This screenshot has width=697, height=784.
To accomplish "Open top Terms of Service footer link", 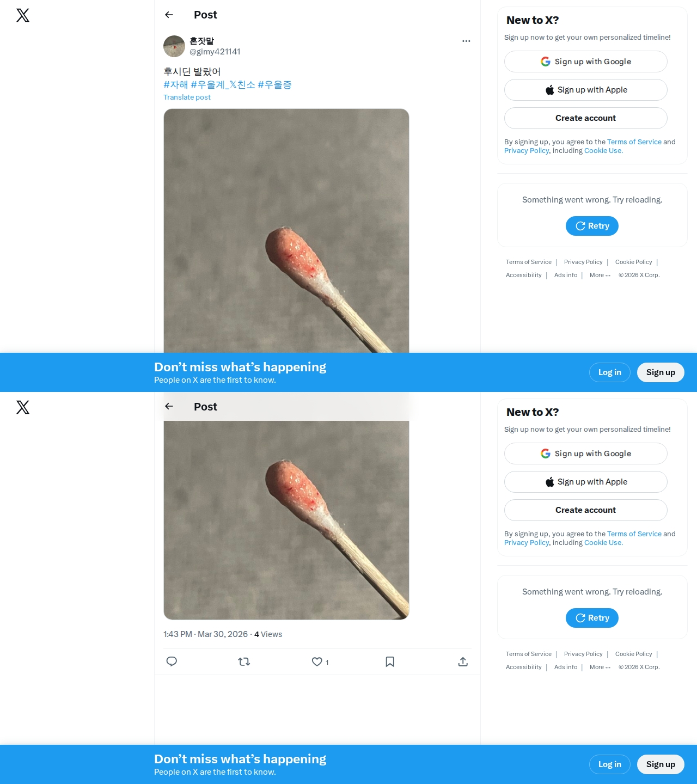I will [x=528, y=262].
